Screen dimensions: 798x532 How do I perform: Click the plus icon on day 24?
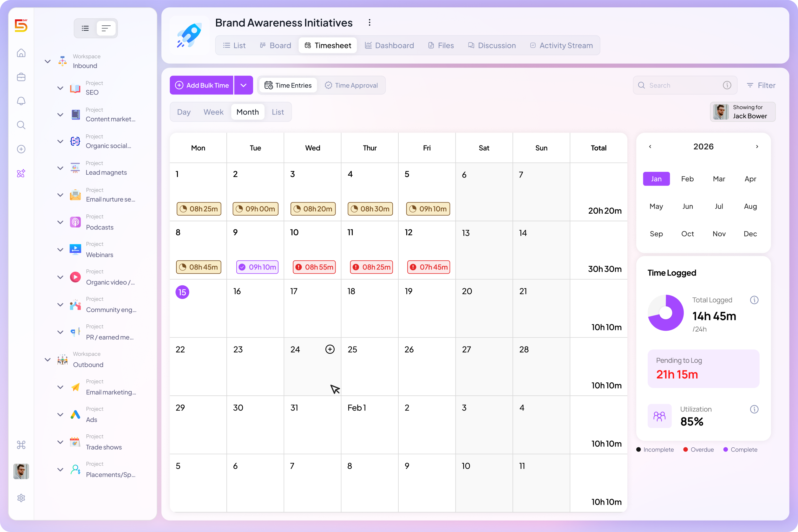coord(330,349)
